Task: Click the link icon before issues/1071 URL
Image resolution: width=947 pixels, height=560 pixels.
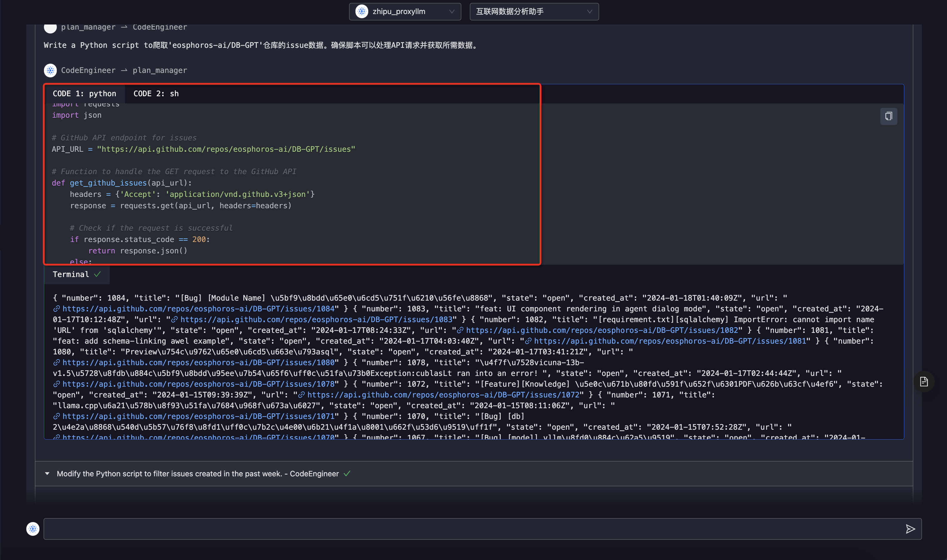Action: click(x=56, y=416)
